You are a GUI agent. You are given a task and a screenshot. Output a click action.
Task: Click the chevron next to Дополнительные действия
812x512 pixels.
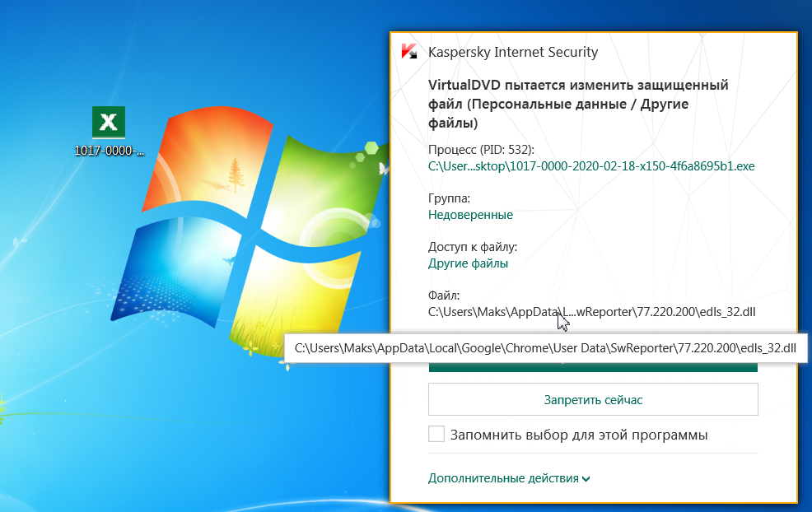(x=586, y=479)
